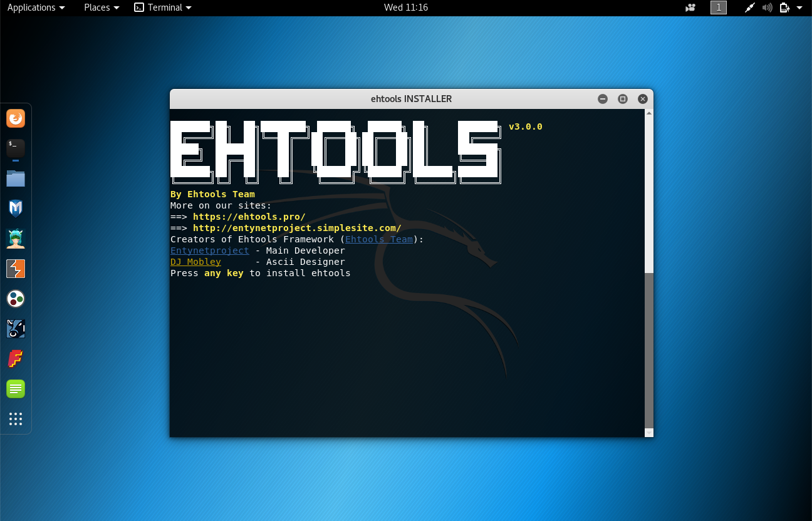Follow the ehtools.pro link
Image resolution: width=812 pixels, height=521 pixels.
249,217
